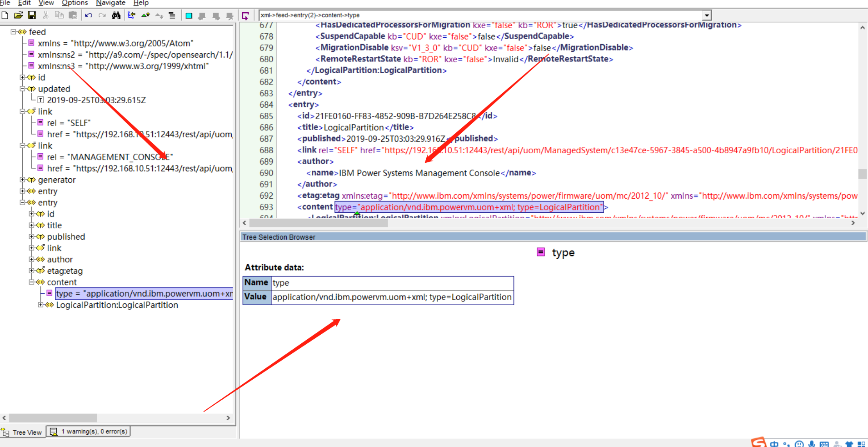Open the XML path dropdown arrow
Screen dimensions: 868x447
coord(707,15)
